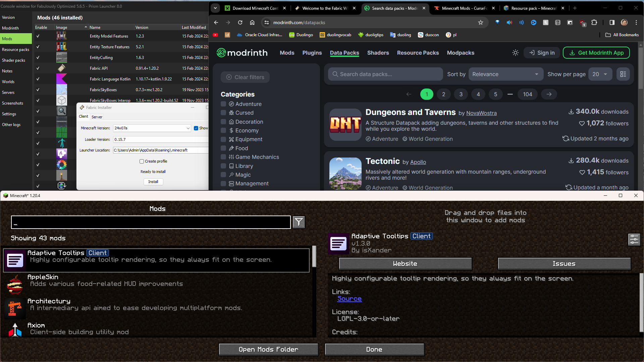
Task: Open new browser tab with plus icon
Action: tap(575, 8)
